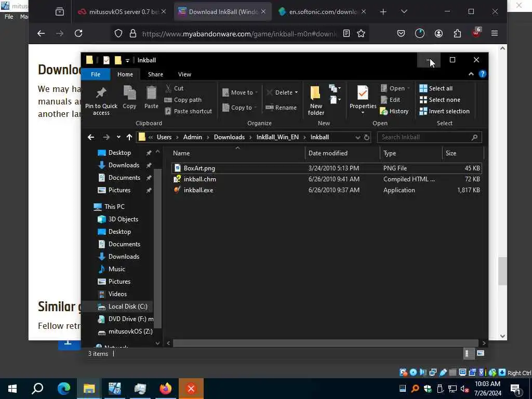
Task: Click the Properties checkmark icon
Action: [x=363, y=94]
